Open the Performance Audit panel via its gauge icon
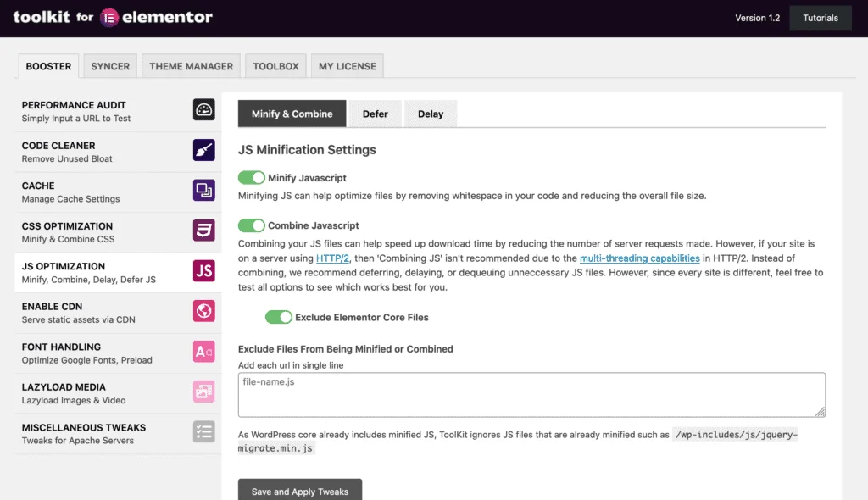868x500 pixels. pos(203,110)
